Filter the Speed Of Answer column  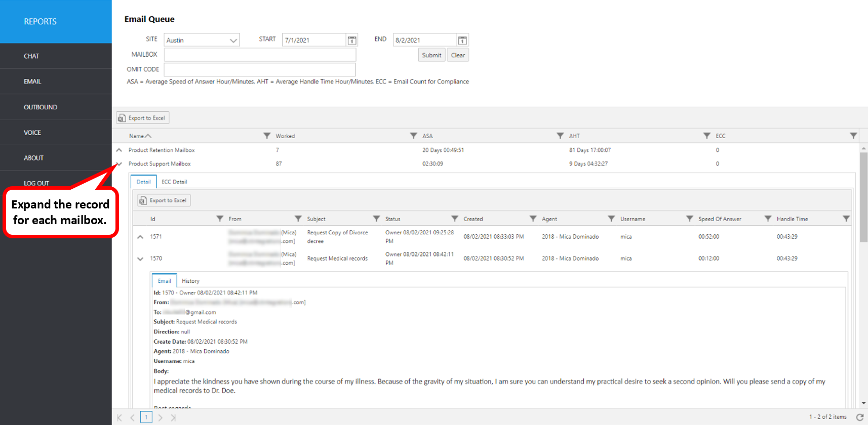(768, 219)
